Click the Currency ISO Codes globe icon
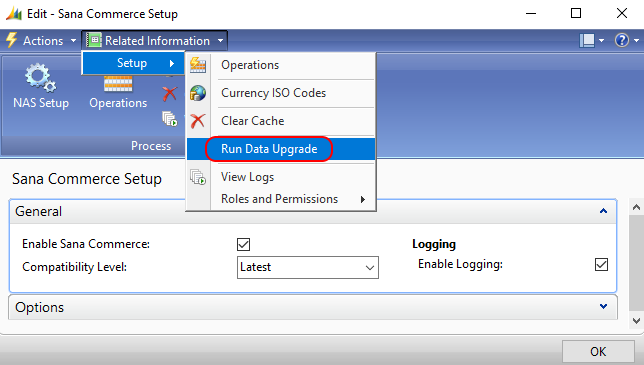Image resolution: width=644 pixels, height=365 pixels. click(198, 93)
